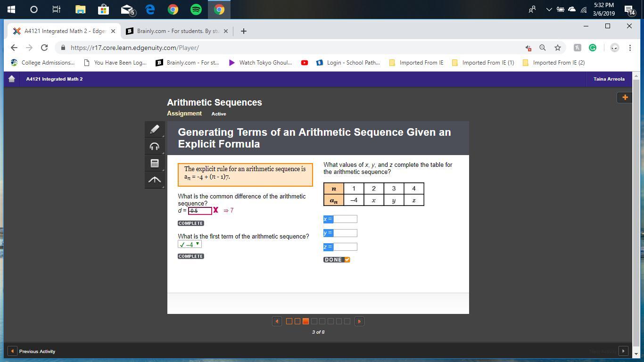Image resolution: width=644 pixels, height=362 pixels.
Task: Select the pencil highlighter tool
Action: [x=155, y=129]
